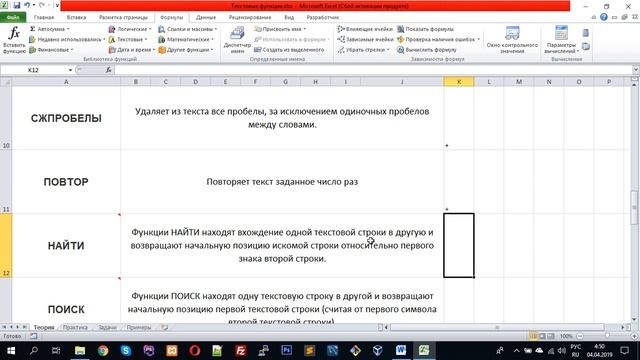Toggle Показать формулы
The image size is (640, 360).
426,29
